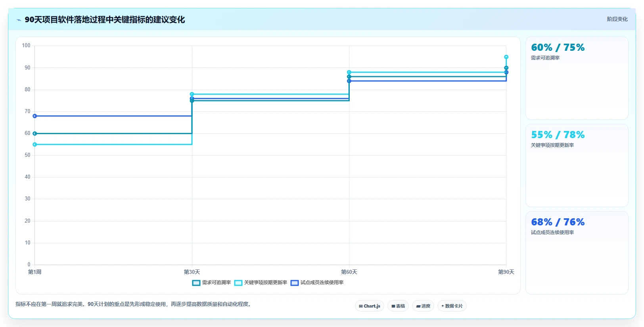Click the 第1周 x-axis label

(x=35, y=272)
